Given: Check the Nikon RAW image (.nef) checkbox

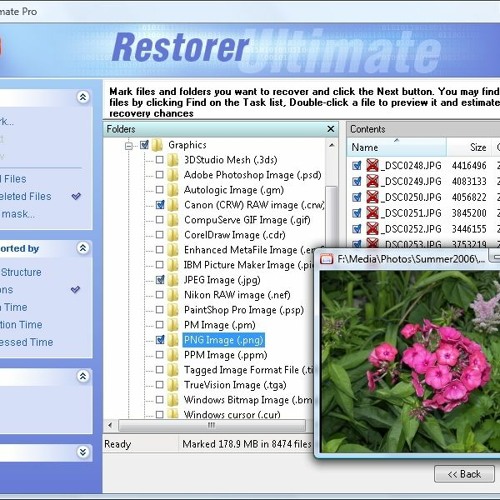Looking at the screenshot, I should (160, 295).
